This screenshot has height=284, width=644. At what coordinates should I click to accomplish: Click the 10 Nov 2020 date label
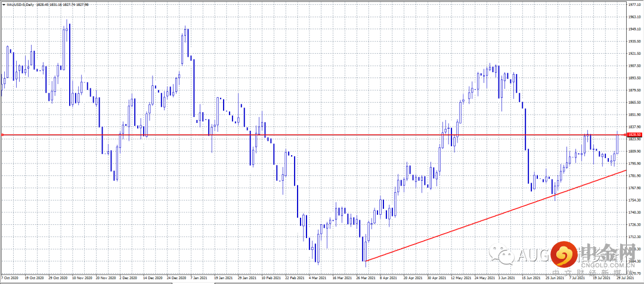[x=83, y=278]
